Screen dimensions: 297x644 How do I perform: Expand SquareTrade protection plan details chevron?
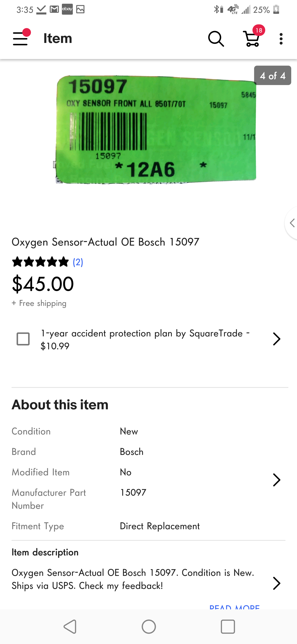tap(277, 339)
